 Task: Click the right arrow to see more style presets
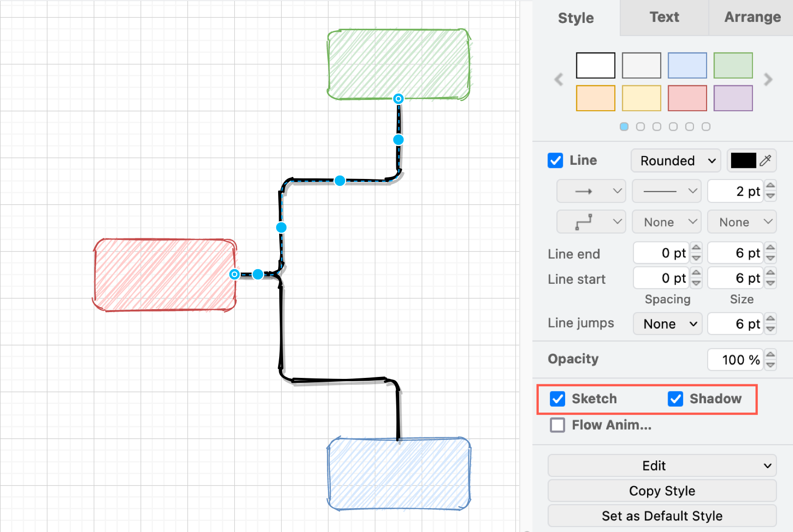pos(768,79)
